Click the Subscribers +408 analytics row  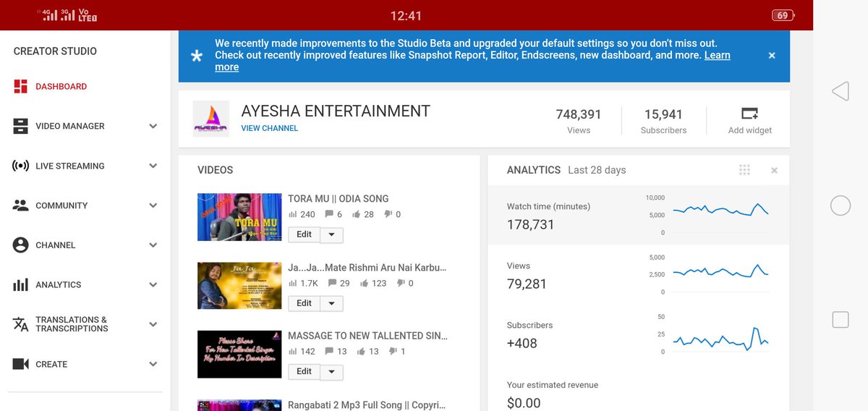coord(639,335)
